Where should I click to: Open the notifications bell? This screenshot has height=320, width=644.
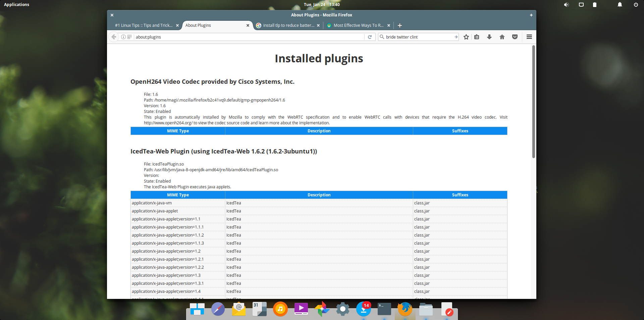[620, 5]
